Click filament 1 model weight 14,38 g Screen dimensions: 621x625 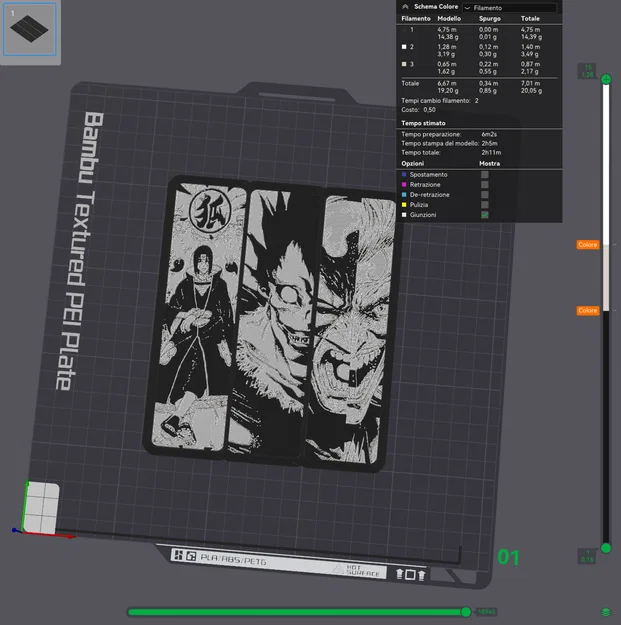448,37
